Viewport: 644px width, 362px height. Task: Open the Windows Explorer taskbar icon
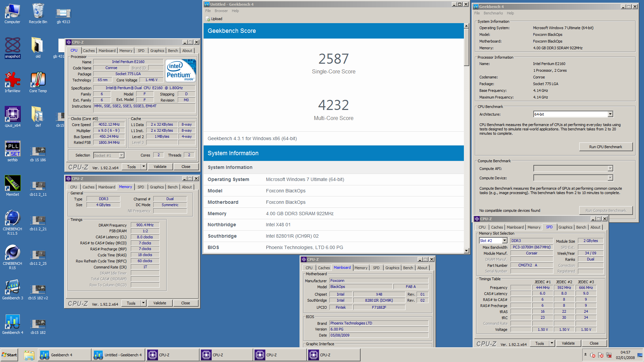tap(29, 355)
